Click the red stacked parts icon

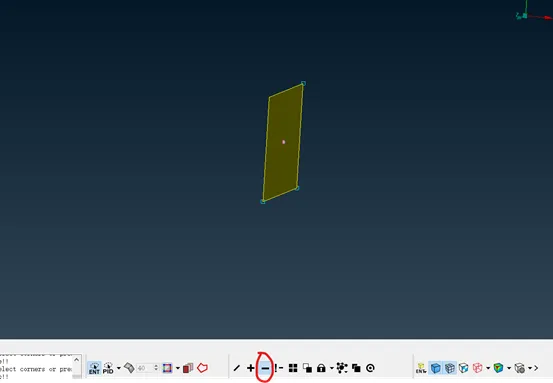pyautogui.click(x=188, y=368)
